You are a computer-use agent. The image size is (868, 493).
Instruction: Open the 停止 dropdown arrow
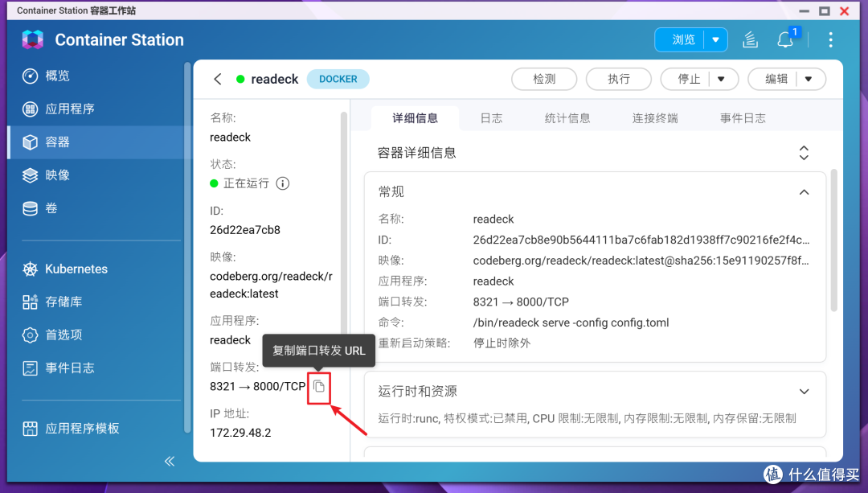pos(721,79)
